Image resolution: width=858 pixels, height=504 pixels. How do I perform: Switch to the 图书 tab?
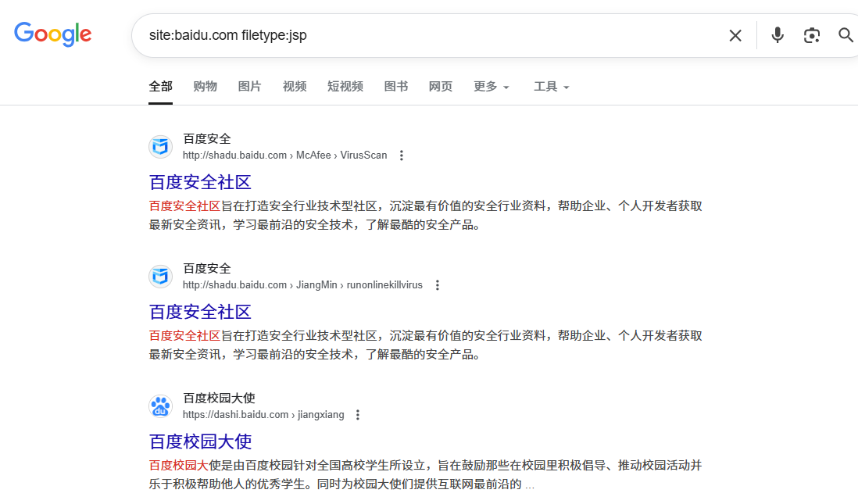(x=396, y=87)
